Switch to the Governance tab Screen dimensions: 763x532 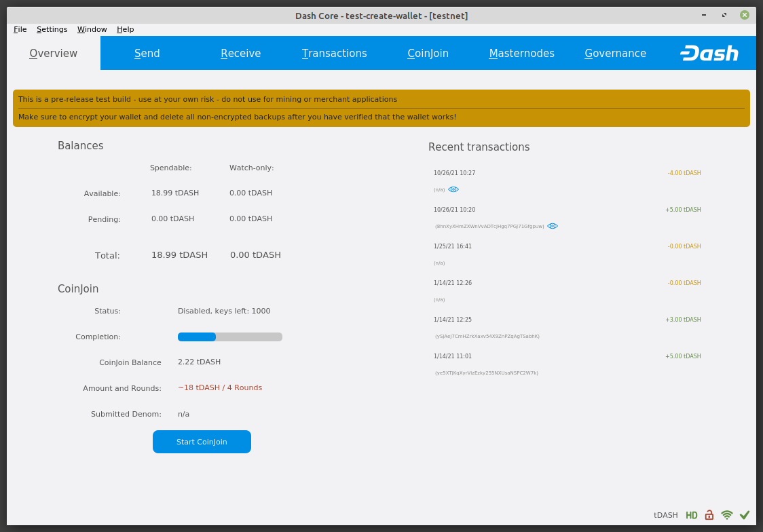(x=615, y=54)
